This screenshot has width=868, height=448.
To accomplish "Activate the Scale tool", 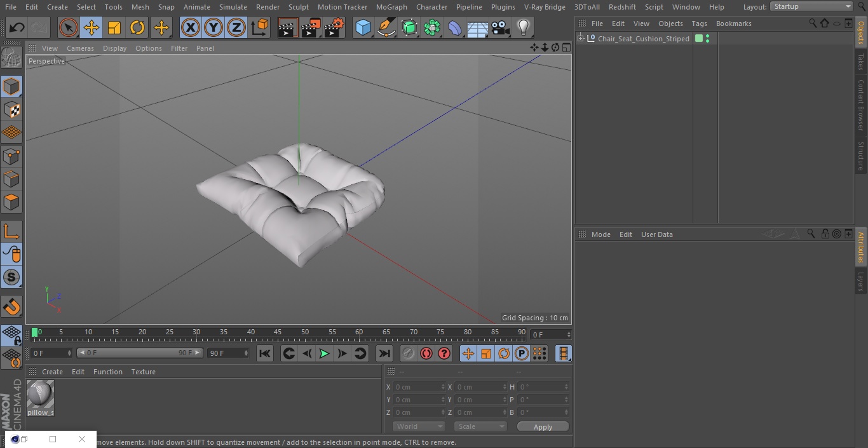I will click(114, 27).
